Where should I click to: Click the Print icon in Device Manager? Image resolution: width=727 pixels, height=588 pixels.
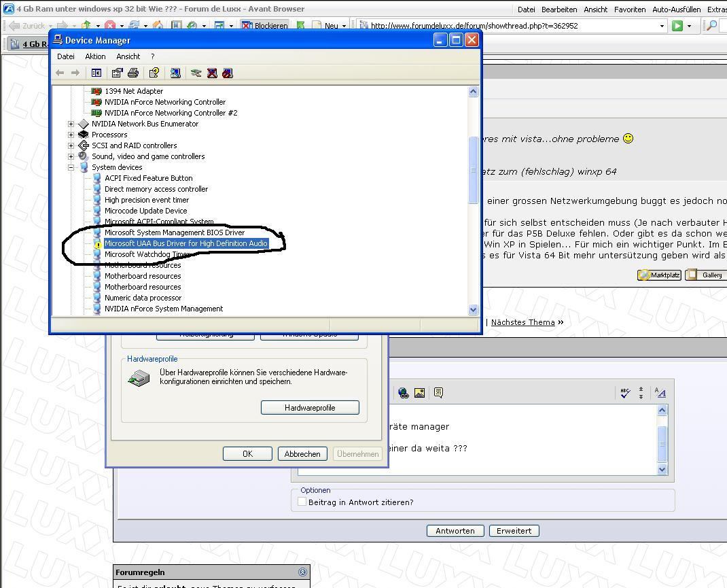pos(133,73)
